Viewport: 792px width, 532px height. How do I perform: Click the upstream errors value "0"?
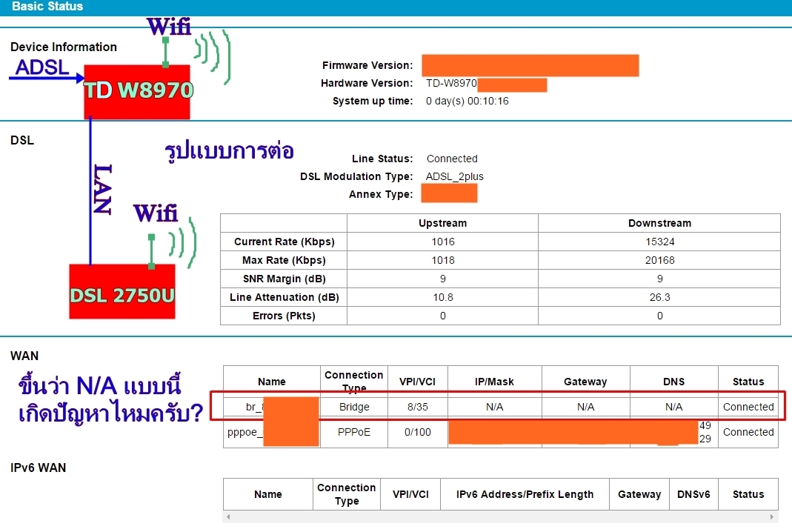(x=443, y=316)
